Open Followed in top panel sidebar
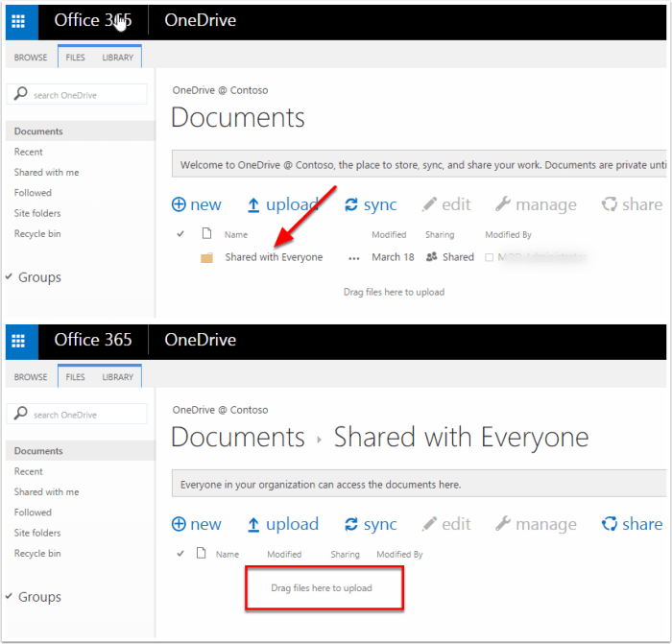 (x=33, y=193)
